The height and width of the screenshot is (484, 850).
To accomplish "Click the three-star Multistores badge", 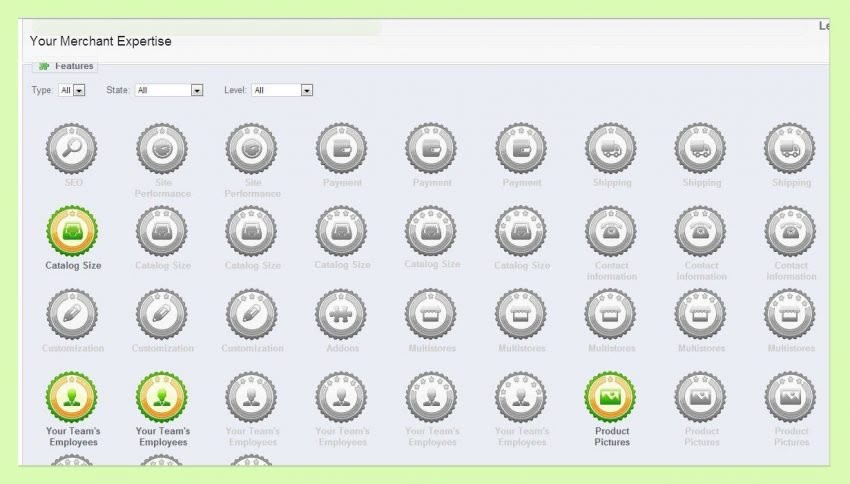I will (x=611, y=314).
